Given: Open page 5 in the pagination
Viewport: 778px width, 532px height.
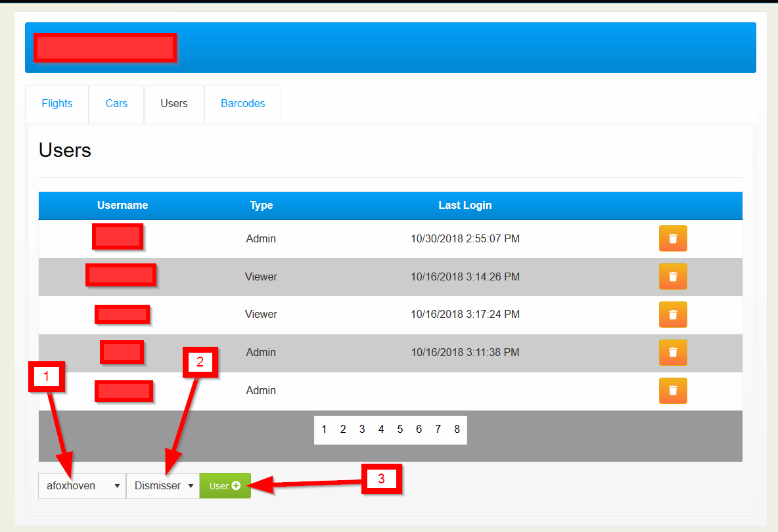Looking at the screenshot, I should [400, 430].
